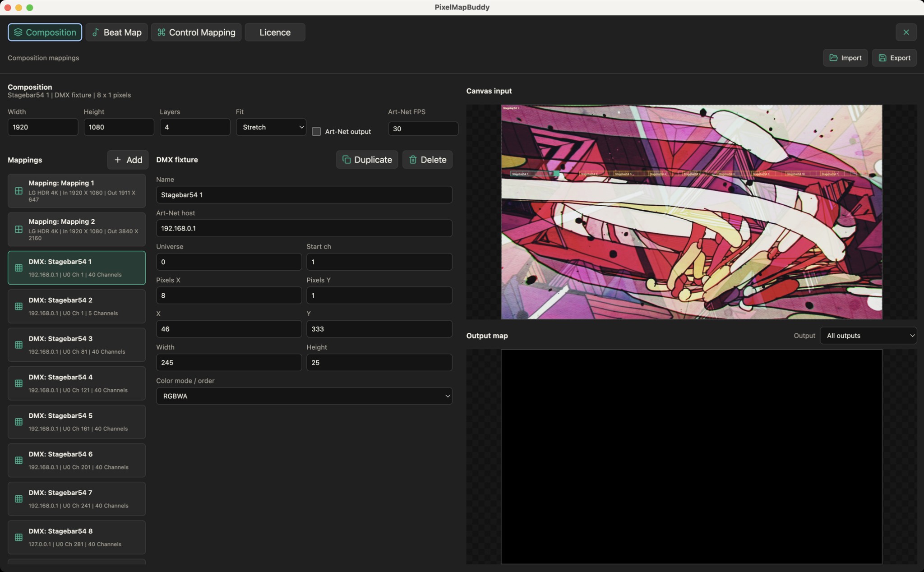
Task: Open the Beat Map tab
Action: pos(116,32)
